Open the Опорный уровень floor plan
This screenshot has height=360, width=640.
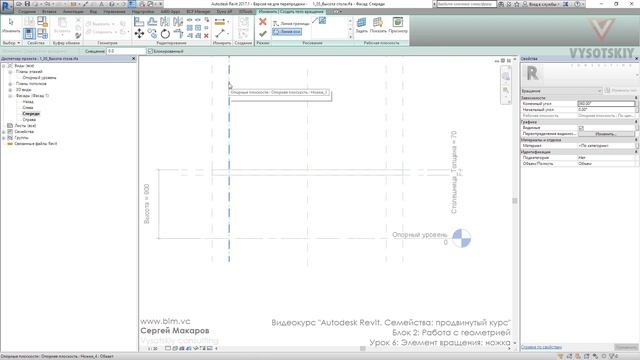39,78
